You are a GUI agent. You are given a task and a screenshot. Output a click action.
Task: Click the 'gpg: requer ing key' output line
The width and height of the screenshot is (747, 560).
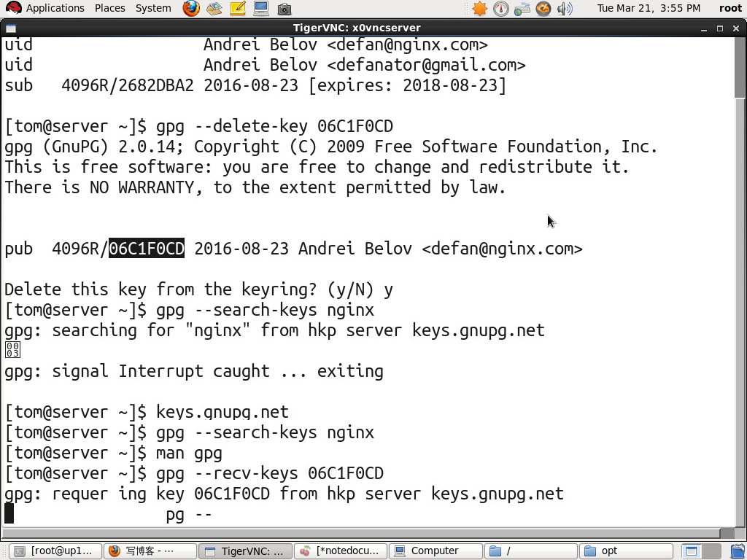[x=284, y=494]
